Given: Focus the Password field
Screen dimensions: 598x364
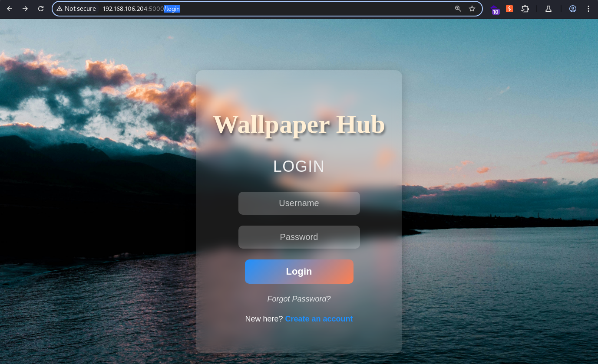Looking at the screenshot, I should (x=299, y=237).
